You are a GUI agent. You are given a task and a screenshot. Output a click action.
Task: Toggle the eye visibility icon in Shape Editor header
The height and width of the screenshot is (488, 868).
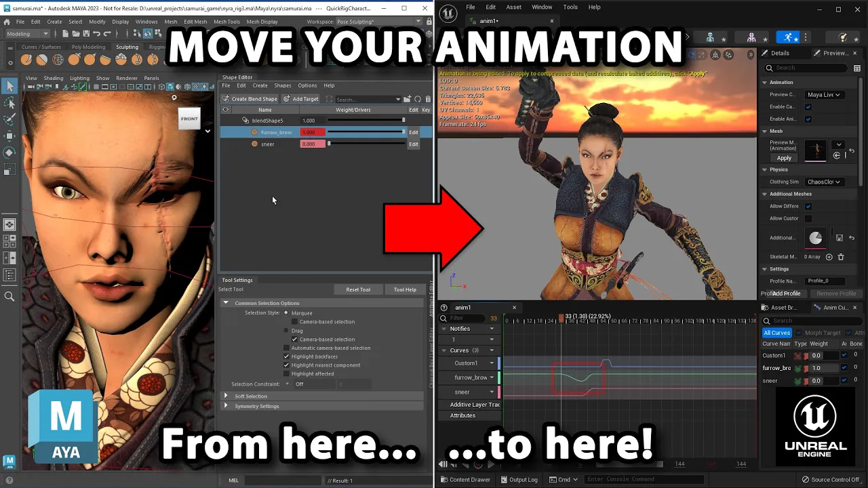coord(226,110)
